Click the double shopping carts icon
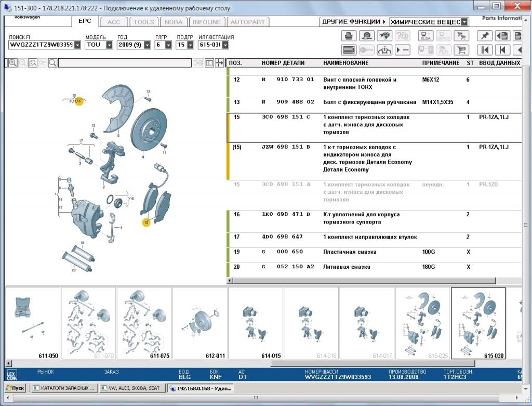The image size is (532, 406). (x=461, y=36)
